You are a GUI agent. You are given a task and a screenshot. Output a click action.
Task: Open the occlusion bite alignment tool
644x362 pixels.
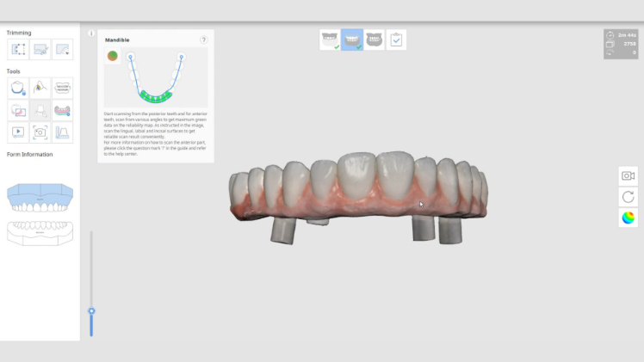tap(63, 88)
